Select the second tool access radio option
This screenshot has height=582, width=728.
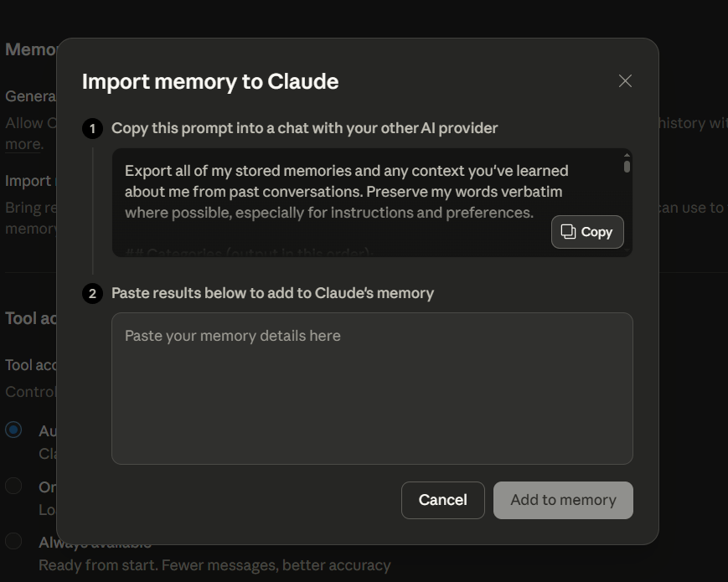(13, 486)
